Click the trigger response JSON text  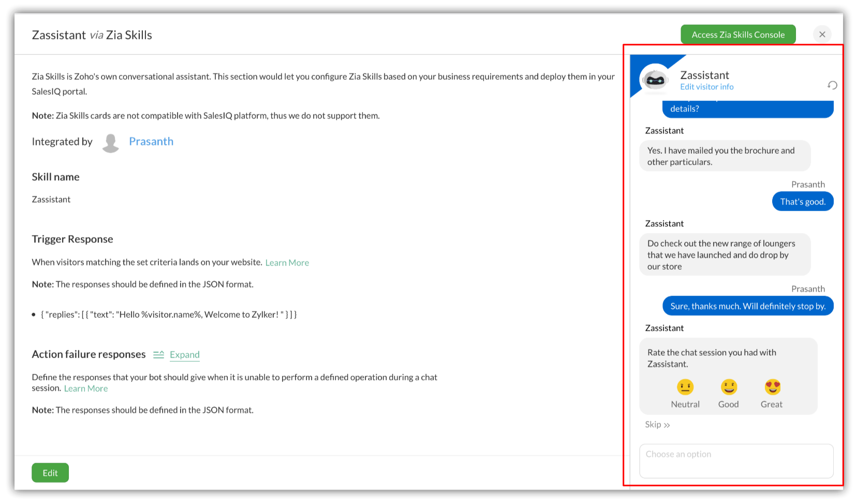pos(169,315)
